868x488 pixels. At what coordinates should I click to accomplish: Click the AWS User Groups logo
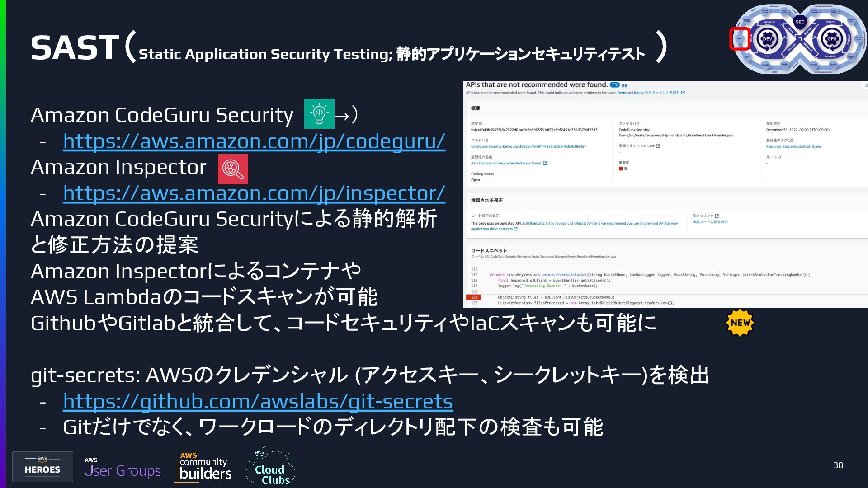tap(123, 467)
